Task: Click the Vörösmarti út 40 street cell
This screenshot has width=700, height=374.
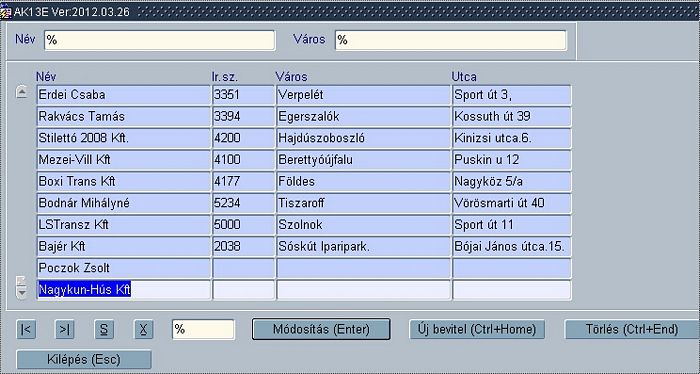Action: (512, 203)
